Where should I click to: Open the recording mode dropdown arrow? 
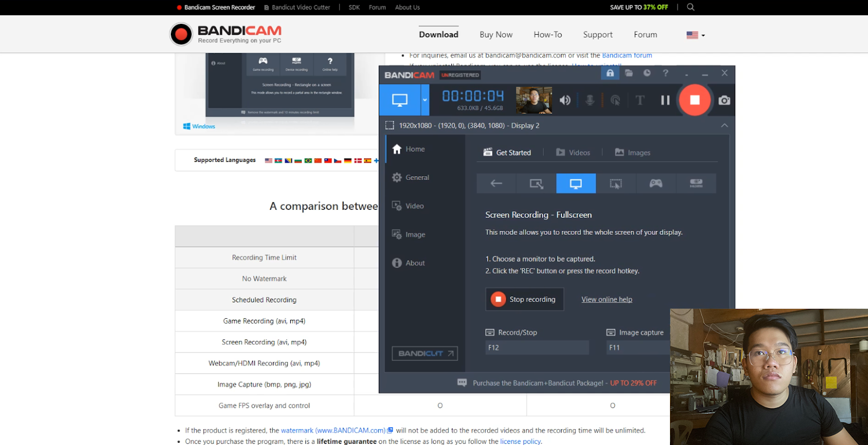(425, 100)
